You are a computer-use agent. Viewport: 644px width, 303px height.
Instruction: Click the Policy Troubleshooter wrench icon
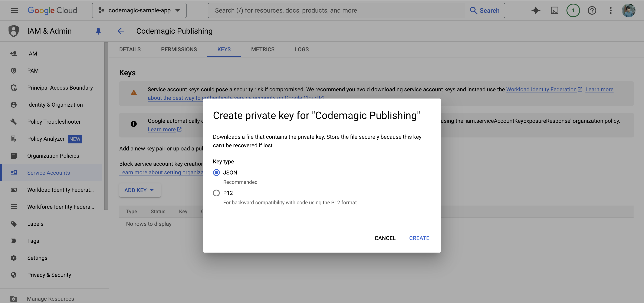(x=13, y=122)
